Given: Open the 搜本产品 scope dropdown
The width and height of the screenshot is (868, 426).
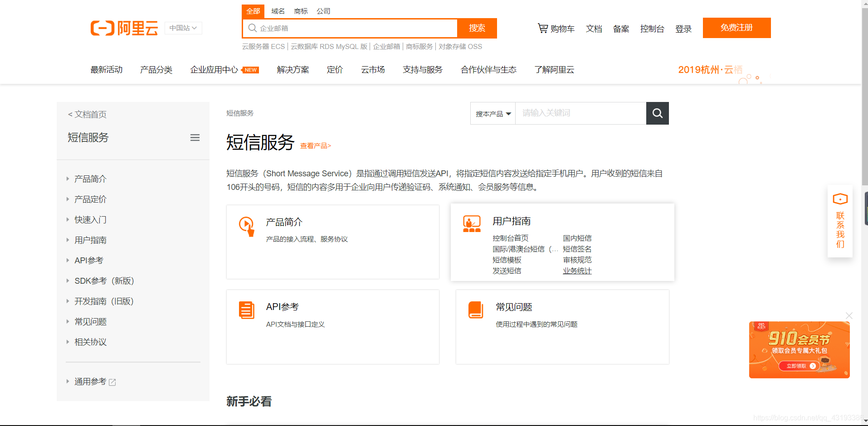Looking at the screenshot, I should [x=493, y=113].
